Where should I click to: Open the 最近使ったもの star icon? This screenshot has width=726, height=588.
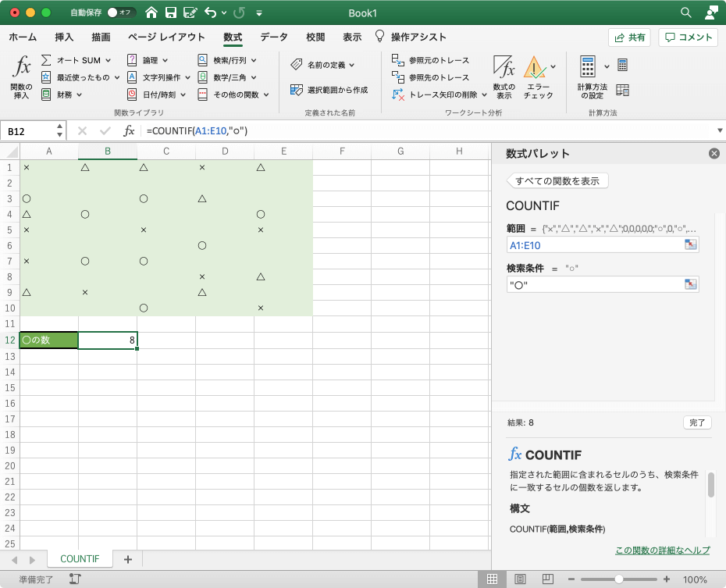pos(46,77)
